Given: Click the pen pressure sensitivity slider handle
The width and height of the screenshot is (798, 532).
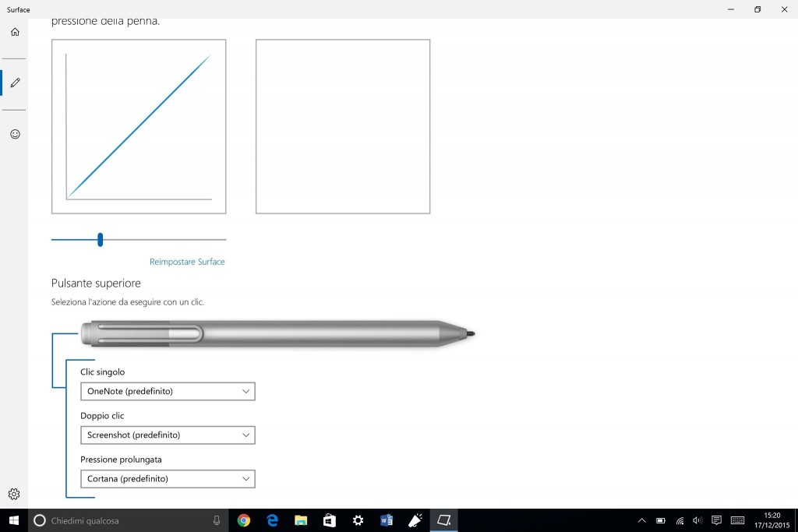Looking at the screenshot, I should tap(101, 240).
